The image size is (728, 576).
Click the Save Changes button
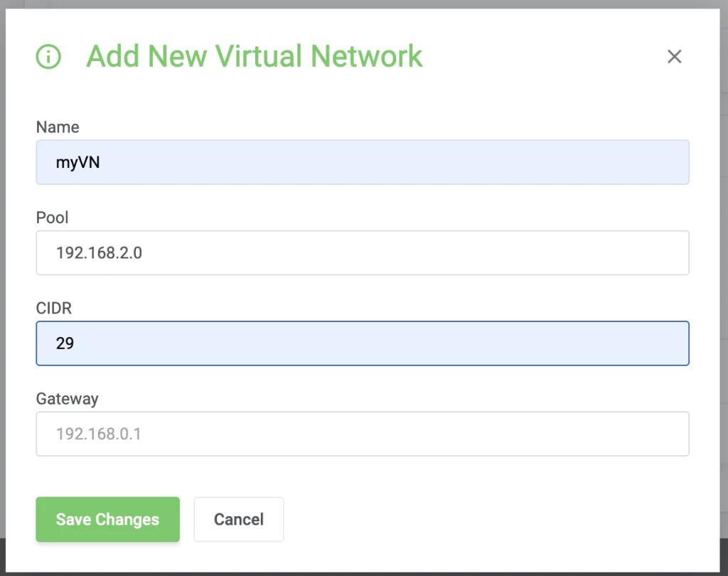107,519
